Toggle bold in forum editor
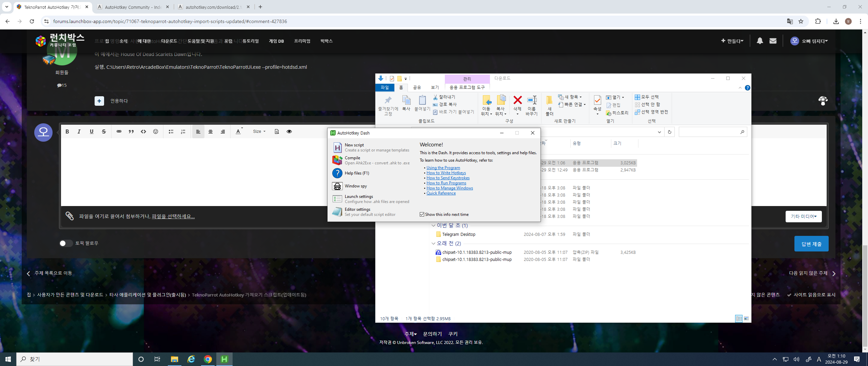Image resolution: width=868 pixels, height=366 pixels. tap(67, 131)
